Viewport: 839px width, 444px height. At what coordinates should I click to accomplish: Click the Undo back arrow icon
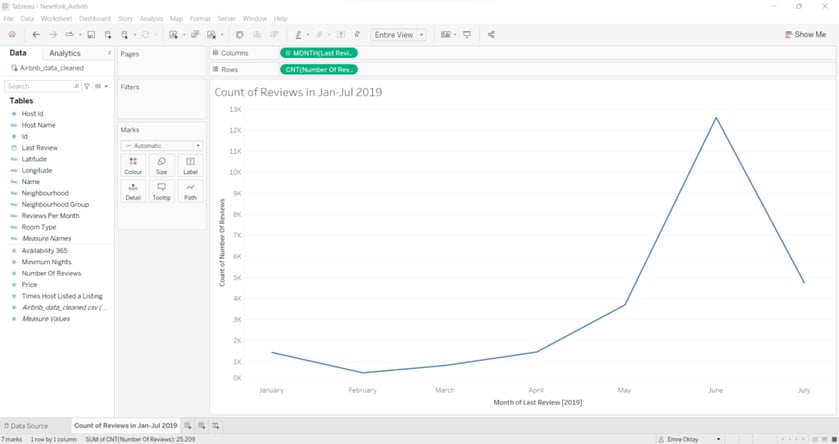click(36, 35)
